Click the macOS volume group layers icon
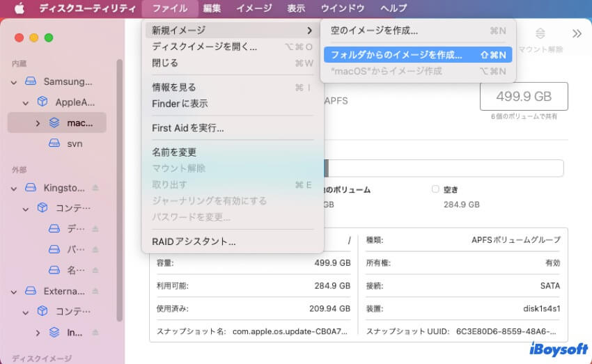The width and height of the screenshot is (592, 364). click(54, 122)
